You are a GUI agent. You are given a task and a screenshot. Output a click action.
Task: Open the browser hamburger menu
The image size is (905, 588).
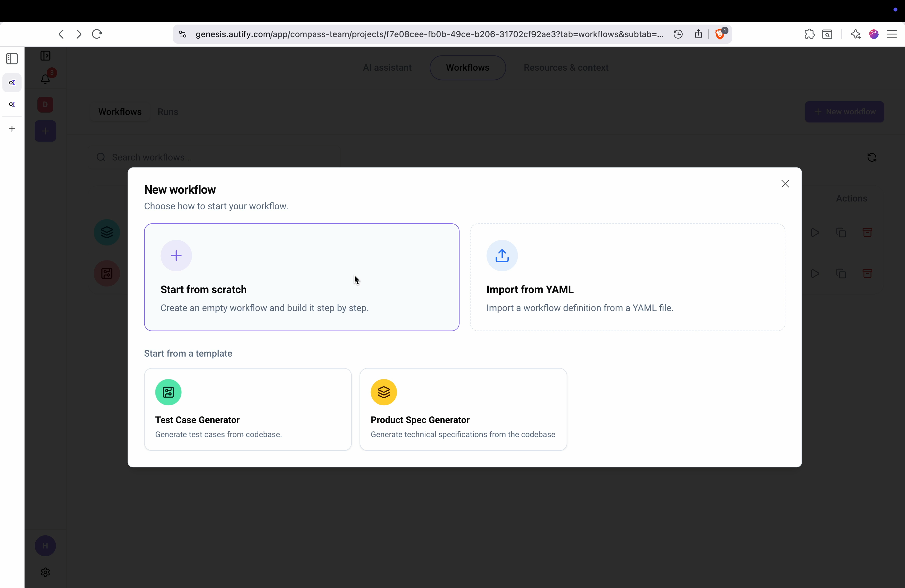[892, 34]
